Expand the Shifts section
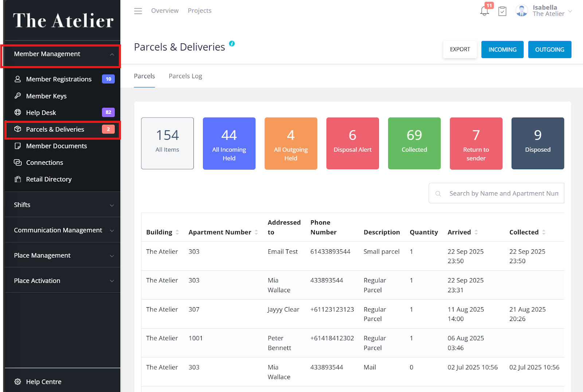 pyautogui.click(x=112, y=205)
